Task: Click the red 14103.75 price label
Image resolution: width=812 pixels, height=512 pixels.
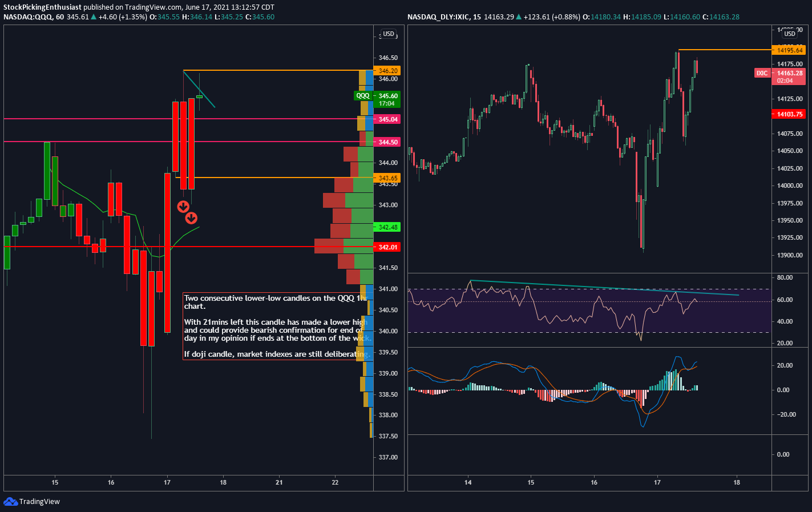Action: pos(790,114)
